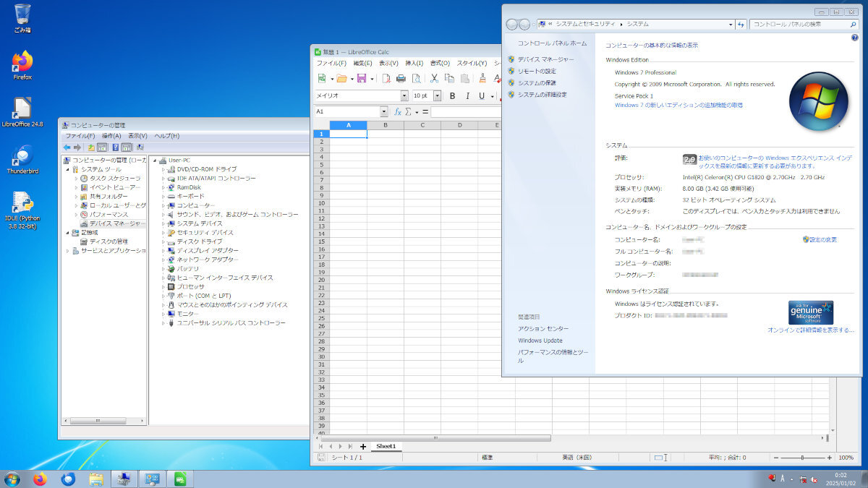
Task: Open the デバイス マネージャー link in System window
Action: tap(545, 59)
